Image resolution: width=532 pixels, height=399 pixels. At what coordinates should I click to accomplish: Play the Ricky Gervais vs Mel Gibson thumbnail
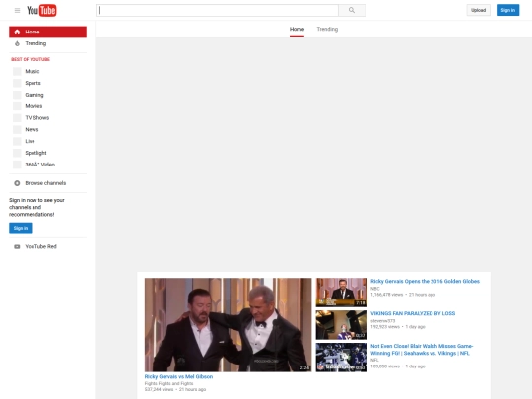coord(228,325)
